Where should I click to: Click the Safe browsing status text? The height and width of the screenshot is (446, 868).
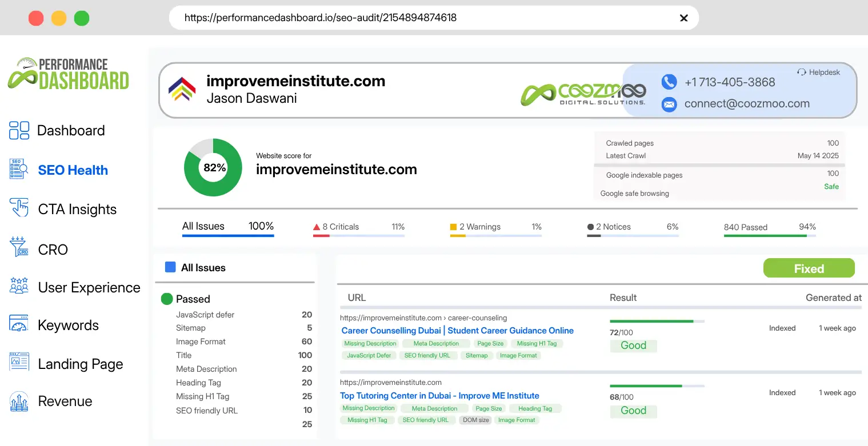(831, 187)
